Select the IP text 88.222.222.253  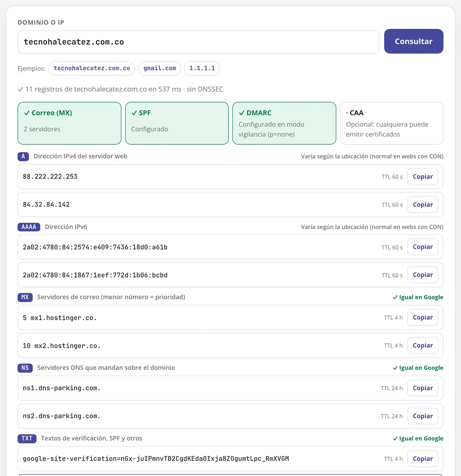point(50,177)
